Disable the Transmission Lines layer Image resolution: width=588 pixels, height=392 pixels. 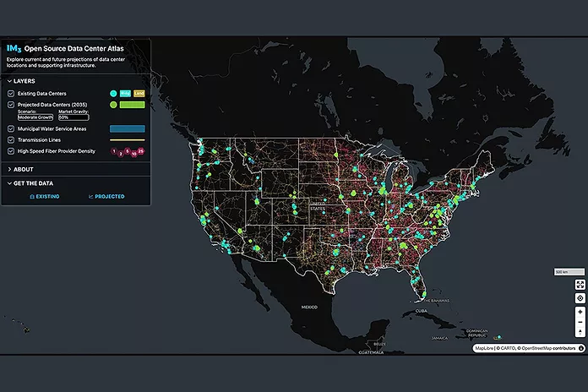pos(11,140)
